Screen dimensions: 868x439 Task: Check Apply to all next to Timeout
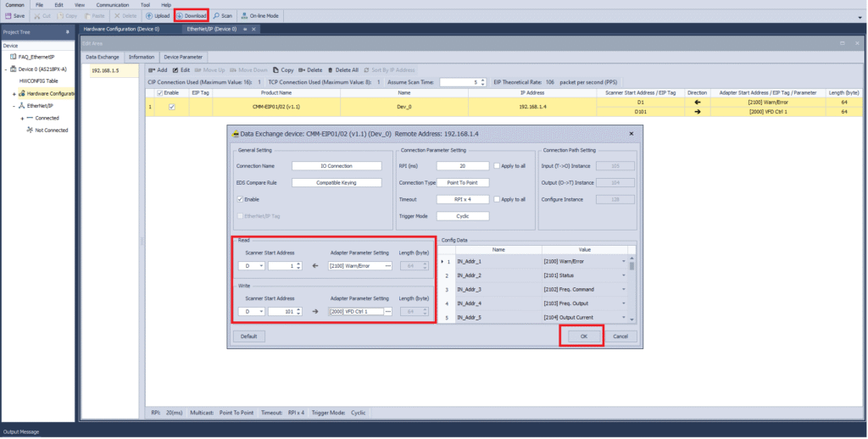tap(496, 199)
